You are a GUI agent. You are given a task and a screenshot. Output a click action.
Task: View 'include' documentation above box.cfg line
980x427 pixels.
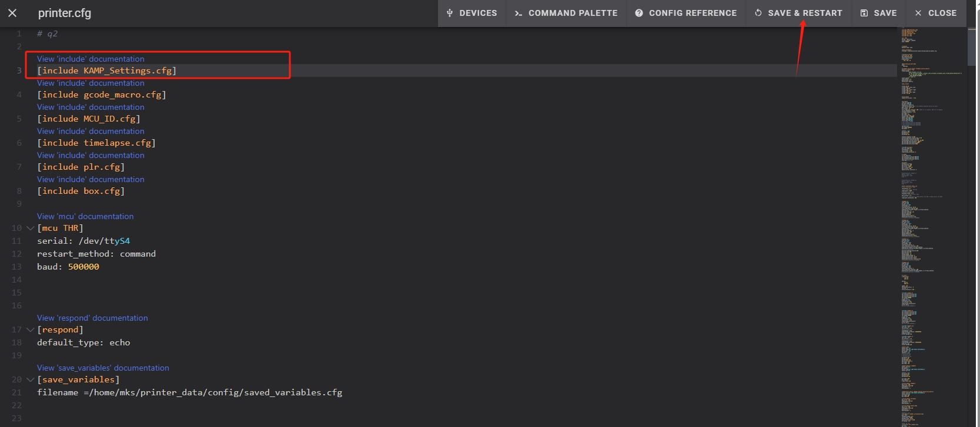(x=91, y=179)
